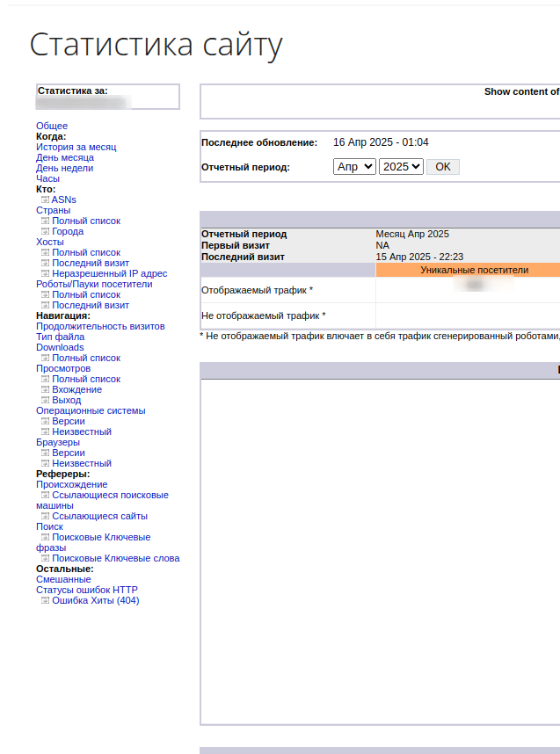Click icon before Неизвестный under Операционные системы
The height and width of the screenshot is (754, 560).
point(45,431)
